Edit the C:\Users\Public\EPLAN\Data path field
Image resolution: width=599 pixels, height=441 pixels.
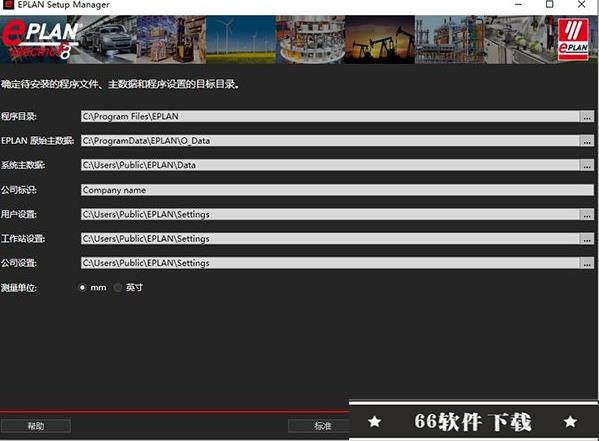pos(330,165)
